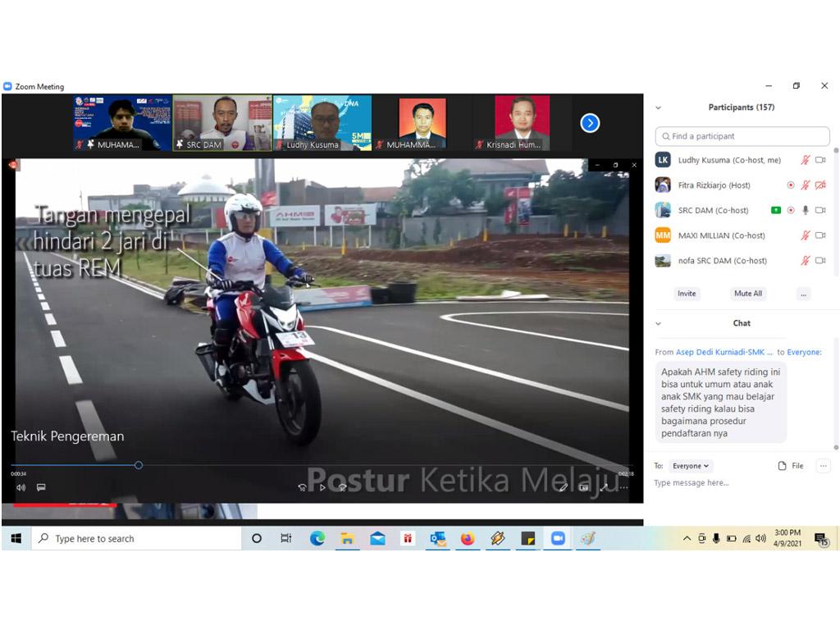Skip back 10 seconds in video
The height and width of the screenshot is (630, 840).
[302, 487]
